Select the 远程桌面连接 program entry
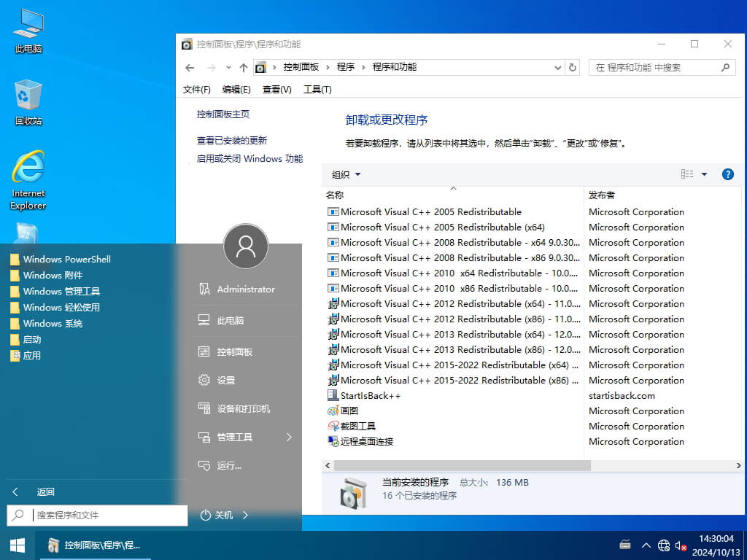Viewport: 747px width, 560px height. 360,441
